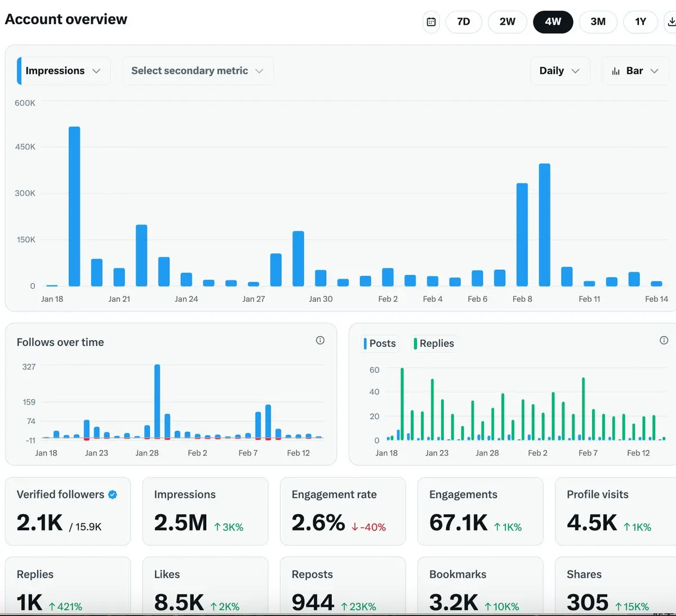Viewport: 676px width, 616px height.
Task: Click the active 4W range button
Action: click(x=553, y=22)
